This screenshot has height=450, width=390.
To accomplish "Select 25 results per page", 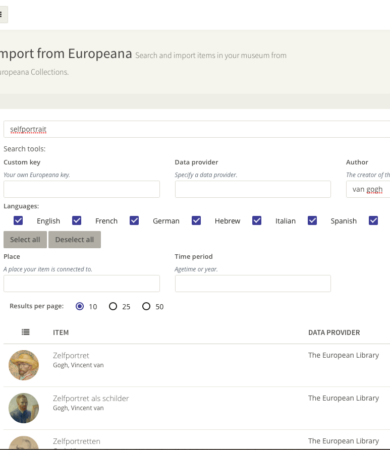I will pos(113,306).
